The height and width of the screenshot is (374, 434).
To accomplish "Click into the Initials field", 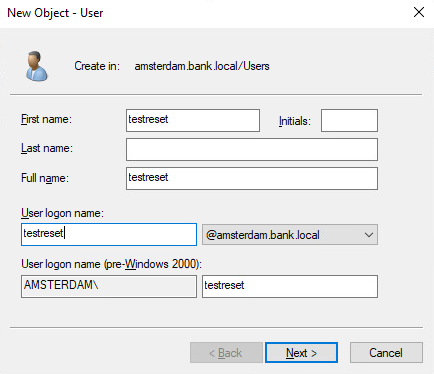I will (349, 120).
